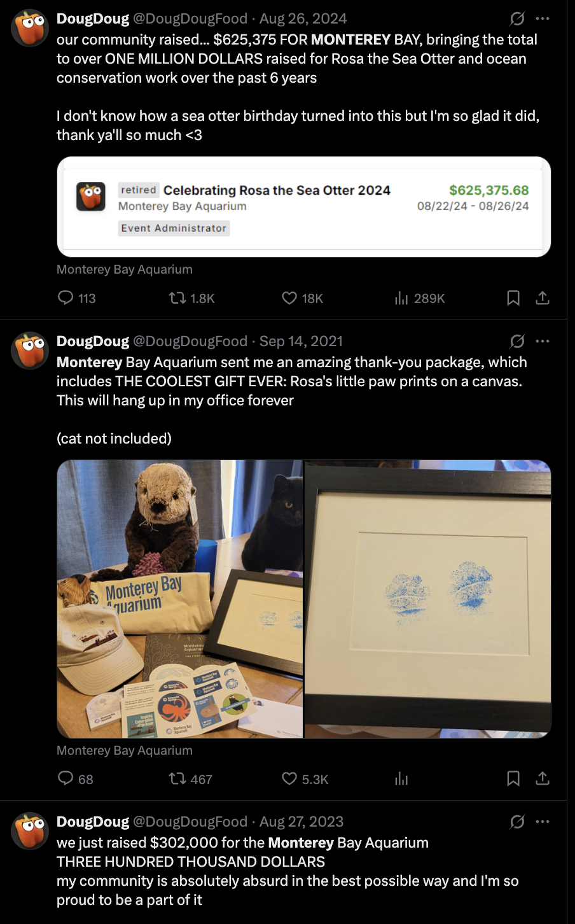Open the framed paw prints photo

(427, 599)
